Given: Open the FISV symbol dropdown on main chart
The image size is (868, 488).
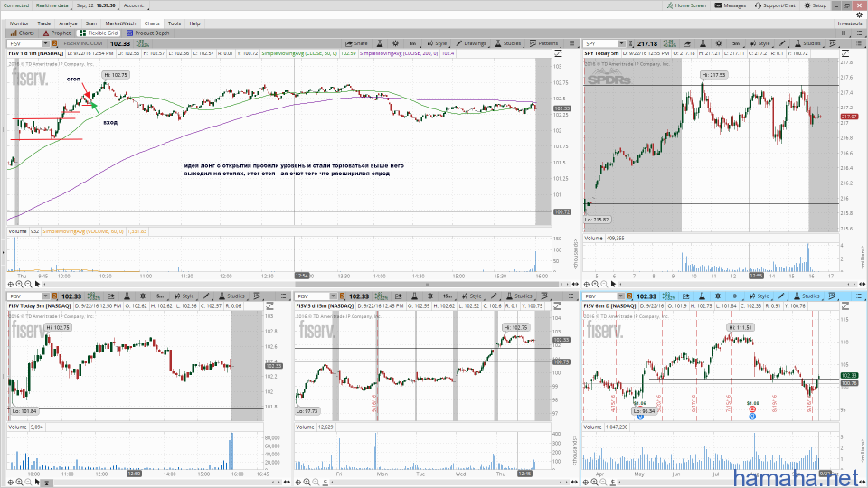Looking at the screenshot, I should [x=45, y=43].
